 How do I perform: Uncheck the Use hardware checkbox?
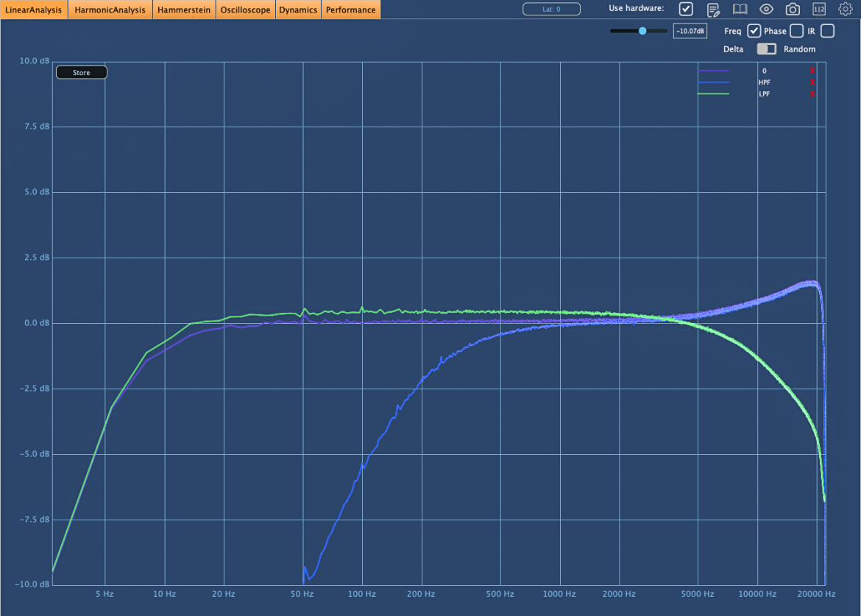click(686, 9)
